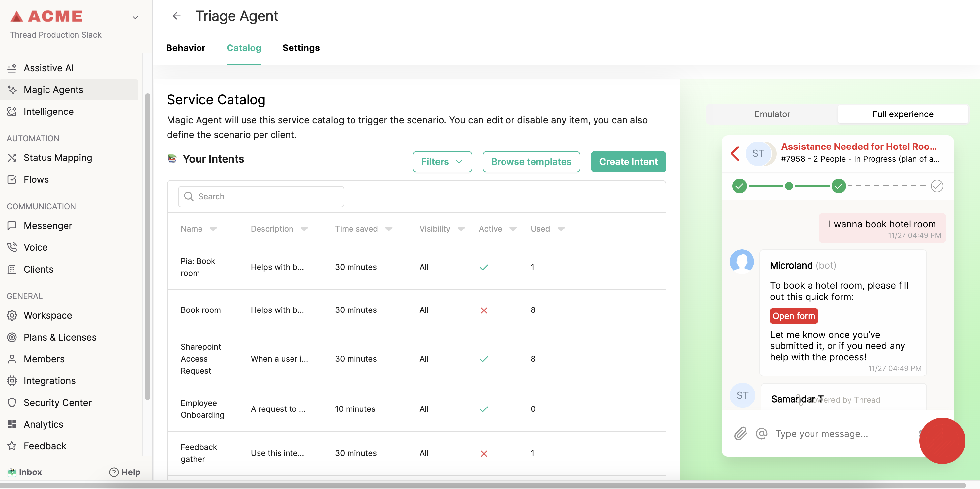Open Assistive AI from sidebar icon
980x489 pixels.
(12, 68)
